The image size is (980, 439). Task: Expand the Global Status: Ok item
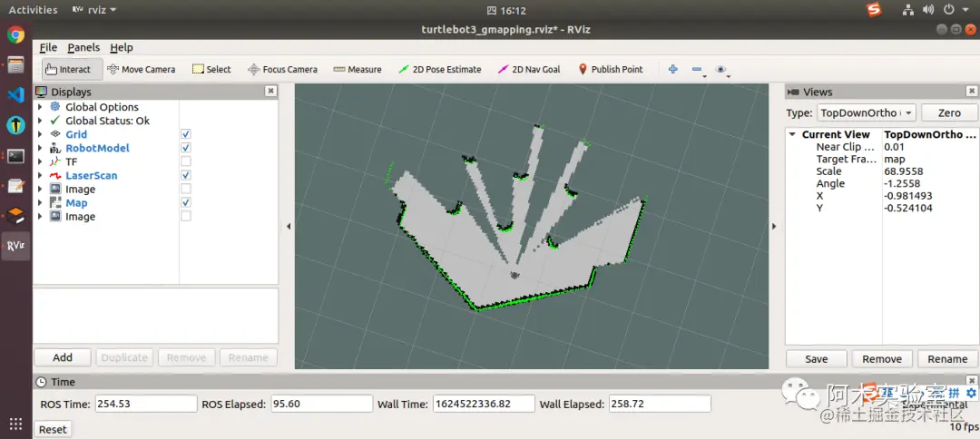coord(40,121)
